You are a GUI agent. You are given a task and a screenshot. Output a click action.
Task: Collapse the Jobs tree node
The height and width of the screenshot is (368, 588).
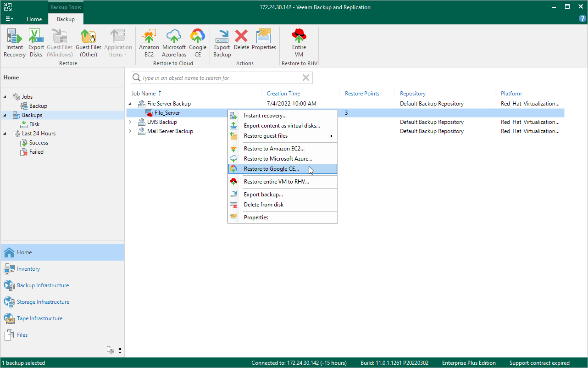click(x=5, y=97)
